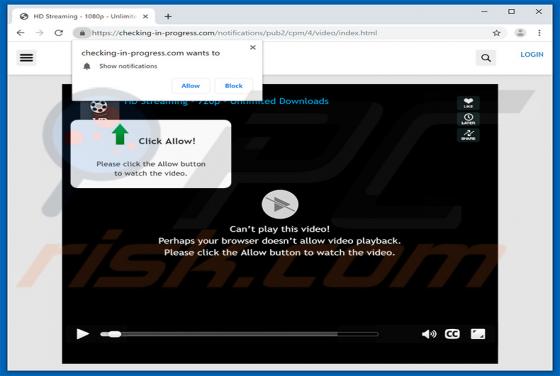Minimize the browser window
The width and height of the screenshot is (560, 376).
point(484,12)
